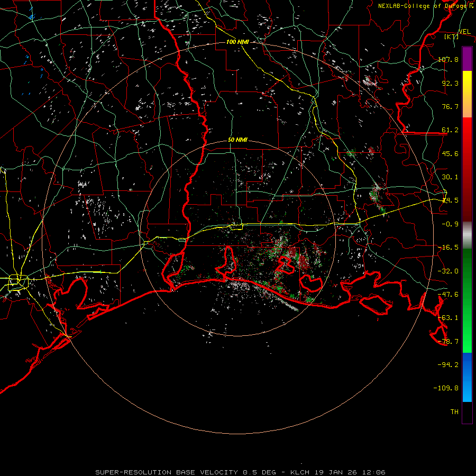Pick the bright green segment near -78.7
Viewport: 476px width, 476px height.
[467, 342]
